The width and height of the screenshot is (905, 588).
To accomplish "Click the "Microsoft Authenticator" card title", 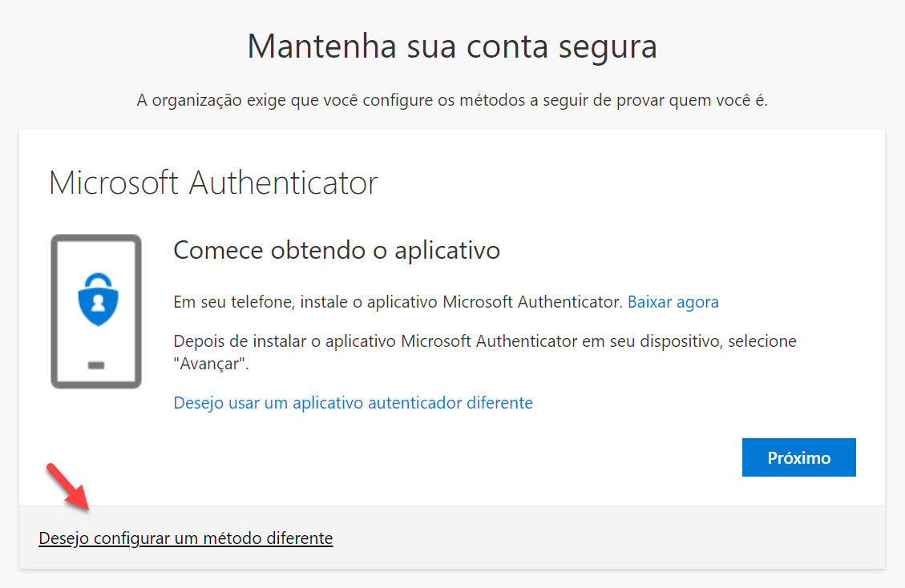I will (x=213, y=183).
